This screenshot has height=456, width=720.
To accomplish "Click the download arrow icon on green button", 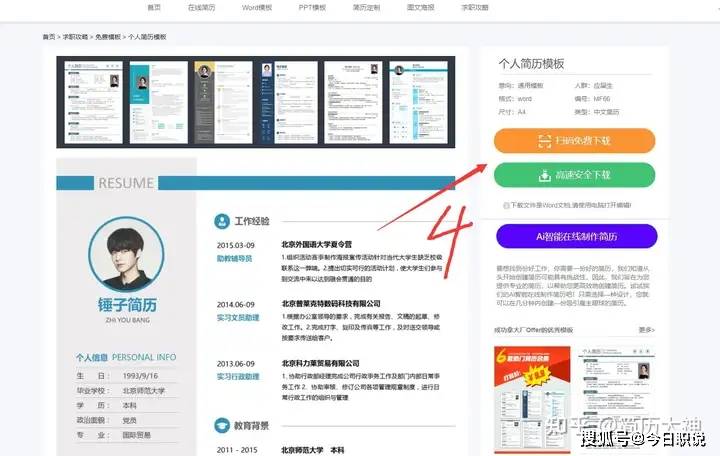I will 545,175.
